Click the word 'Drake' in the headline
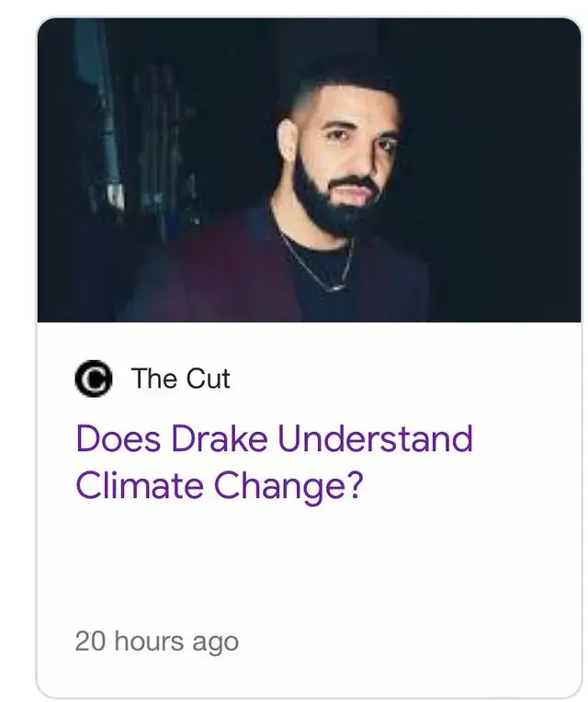588x702 pixels. point(220,438)
